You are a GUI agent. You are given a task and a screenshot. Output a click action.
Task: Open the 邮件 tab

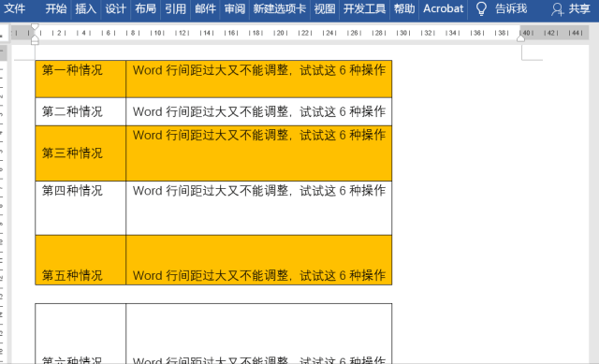click(205, 8)
